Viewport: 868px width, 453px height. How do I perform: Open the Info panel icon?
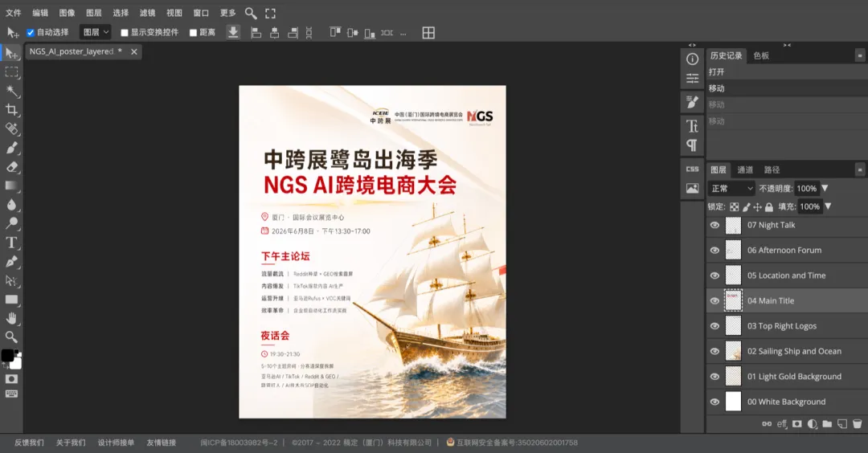692,59
